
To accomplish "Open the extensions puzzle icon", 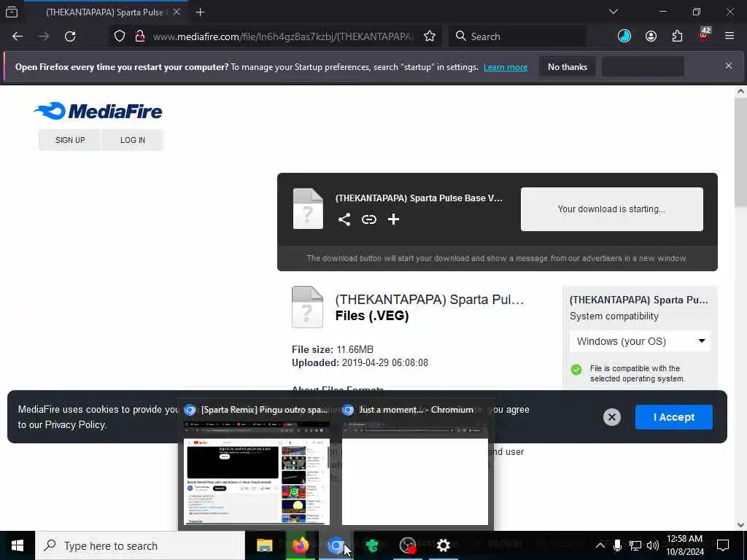I will tap(677, 36).
